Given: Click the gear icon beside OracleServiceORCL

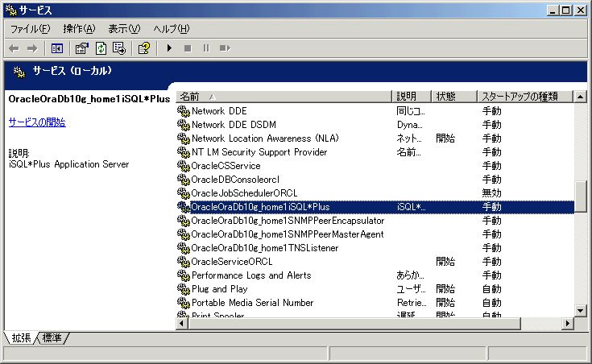Looking at the screenshot, I should coord(183,262).
